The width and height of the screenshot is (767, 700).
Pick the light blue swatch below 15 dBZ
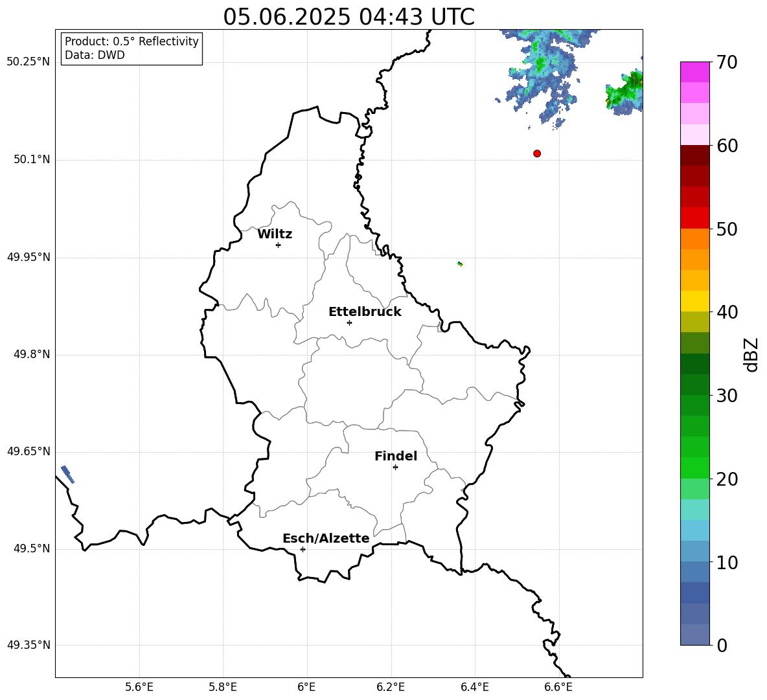[694, 530]
